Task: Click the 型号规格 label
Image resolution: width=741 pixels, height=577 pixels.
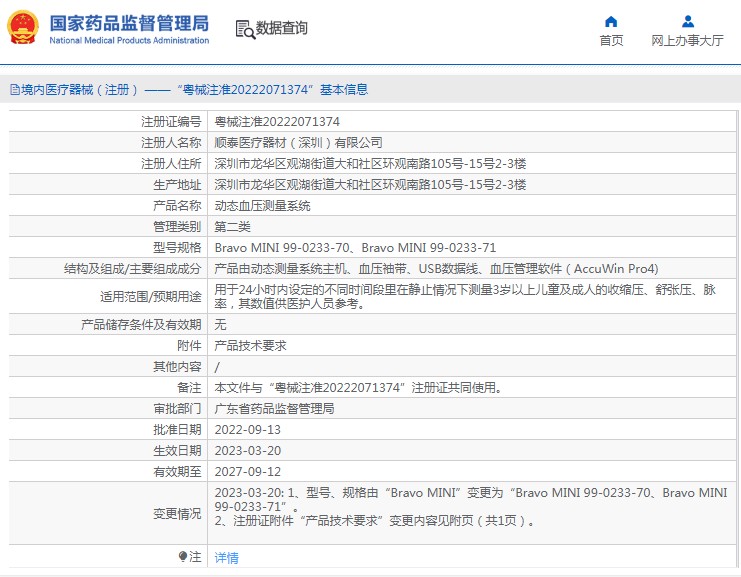Action: click(177, 248)
